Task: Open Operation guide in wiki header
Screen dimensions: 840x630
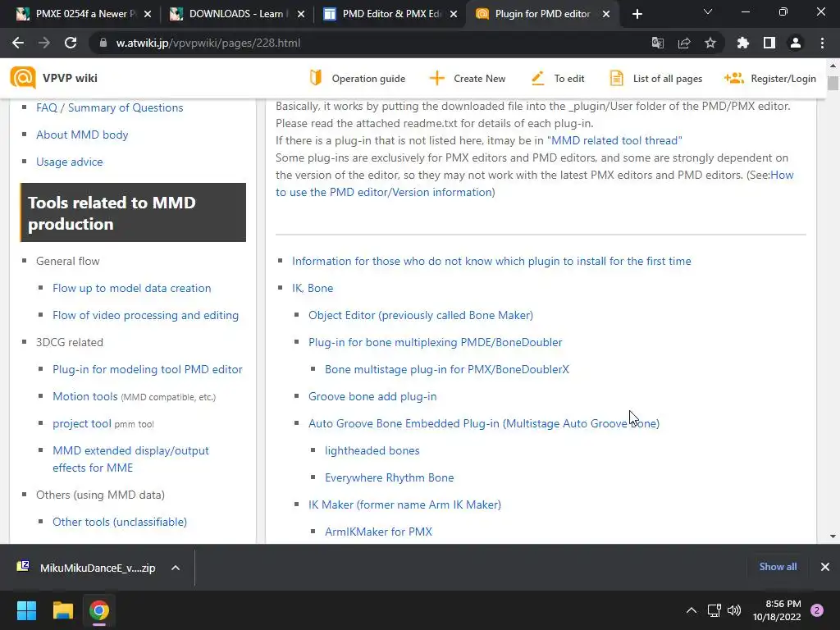Action: pyautogui.click(x=358, y=78)
